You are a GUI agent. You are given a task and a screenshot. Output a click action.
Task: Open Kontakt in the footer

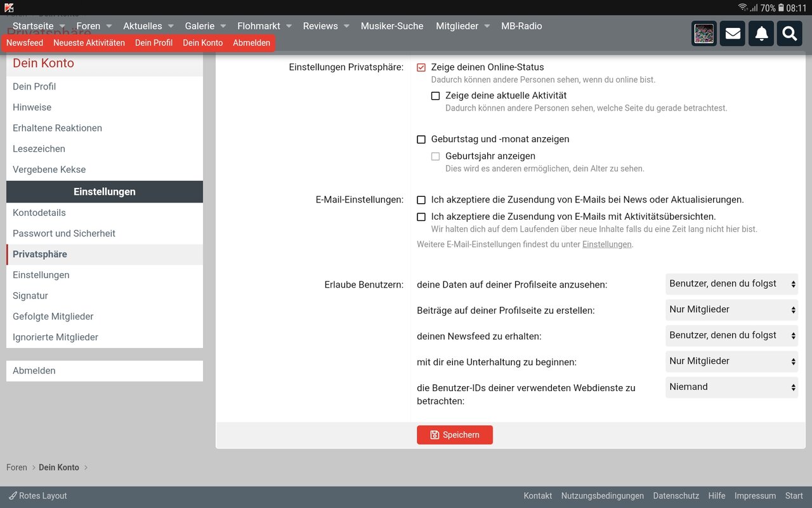538,496
